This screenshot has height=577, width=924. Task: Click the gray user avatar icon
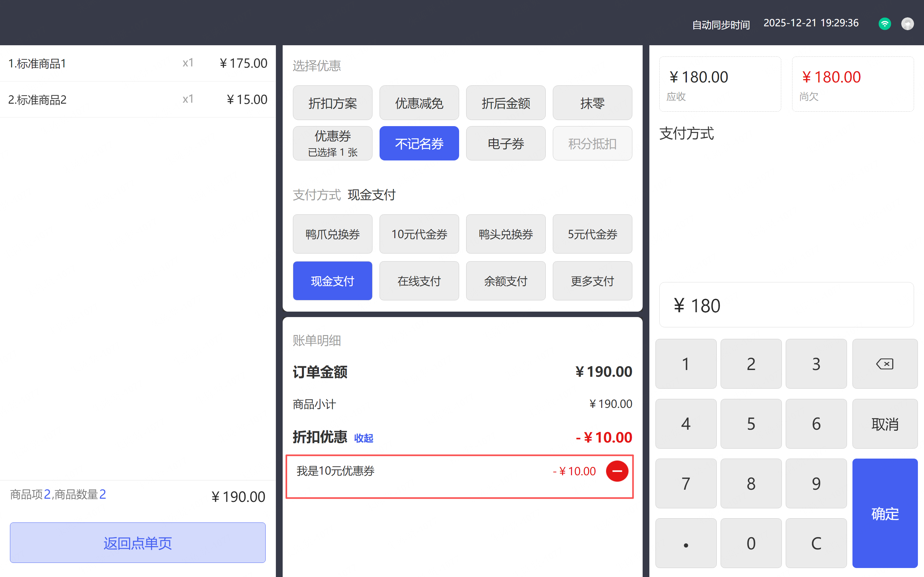(x=907, y=24)
